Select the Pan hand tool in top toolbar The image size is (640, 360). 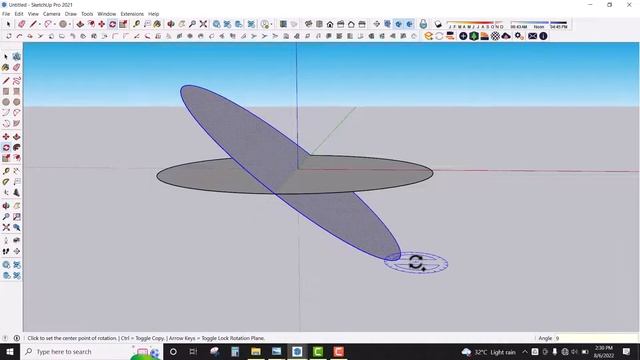[182, 24]
